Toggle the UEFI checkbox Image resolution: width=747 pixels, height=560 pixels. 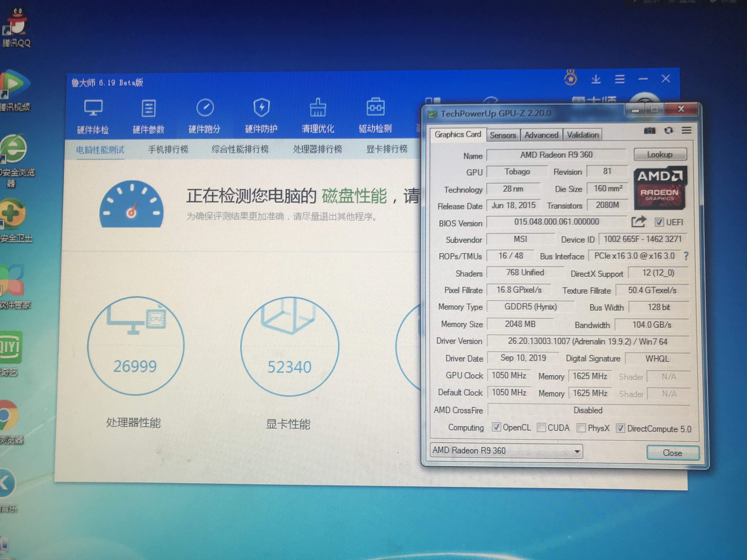[x=658, y=222]
